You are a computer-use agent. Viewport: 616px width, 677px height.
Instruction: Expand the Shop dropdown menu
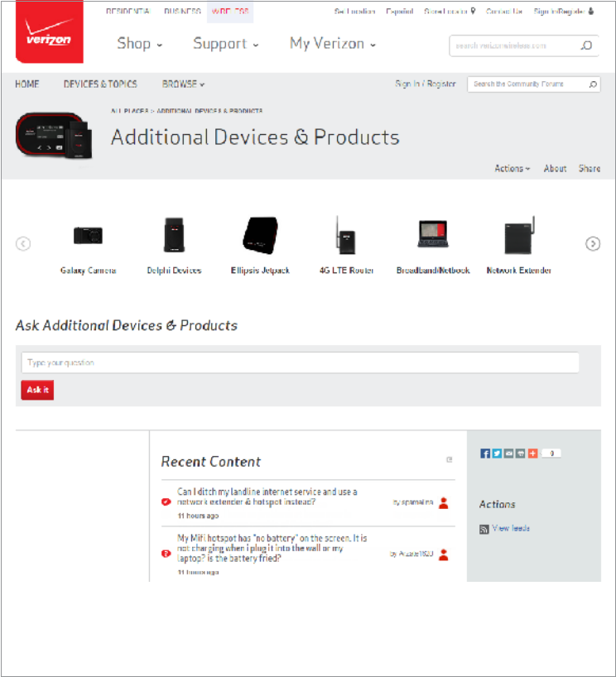(140, 44)
